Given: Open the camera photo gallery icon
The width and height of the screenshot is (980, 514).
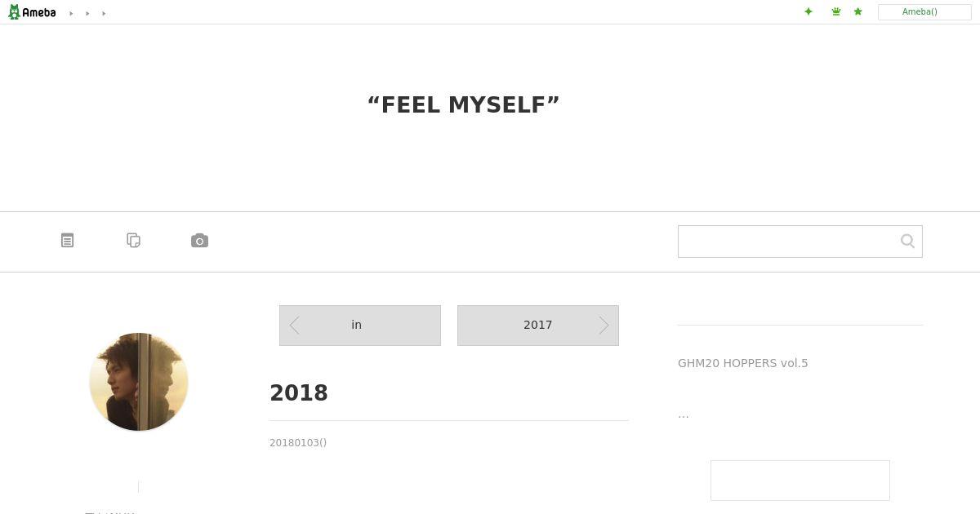Looking at the screenshot, I should (x=199, y=241).
